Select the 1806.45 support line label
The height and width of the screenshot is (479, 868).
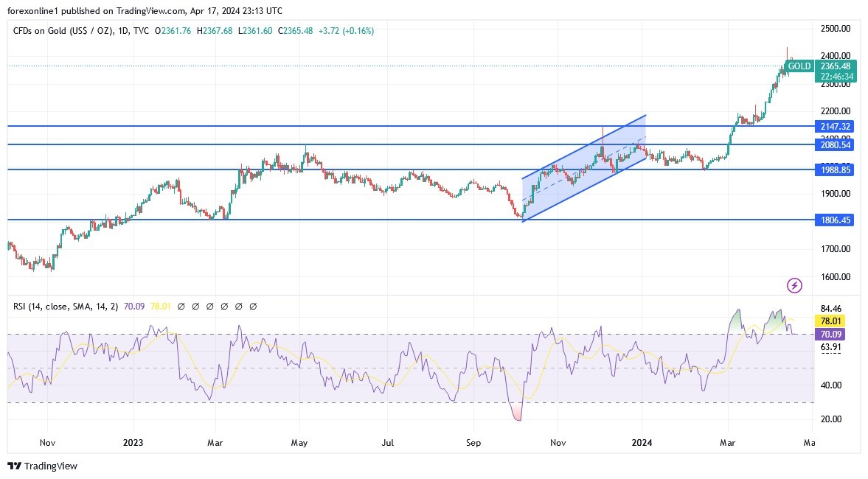[836, 219]
